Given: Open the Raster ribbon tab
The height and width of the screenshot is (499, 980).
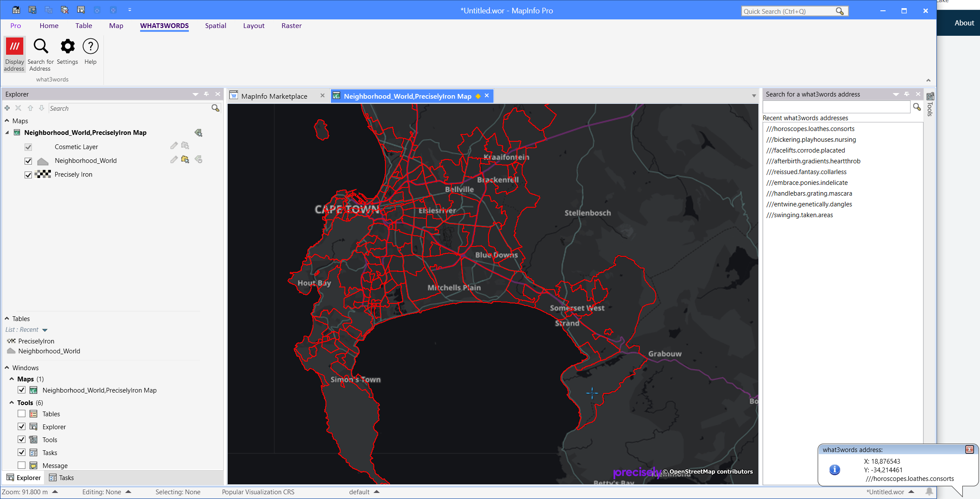Looking at the screenshot, I should pos(291,26).
